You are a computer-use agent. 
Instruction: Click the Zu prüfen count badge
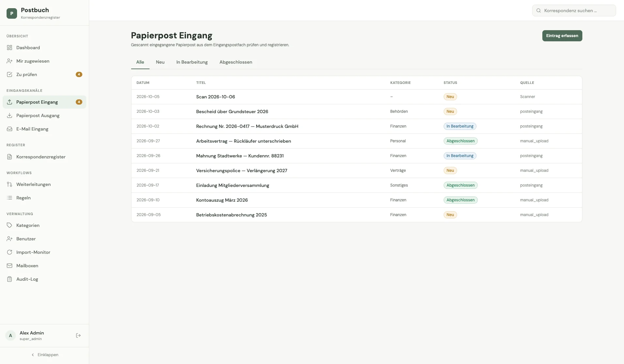click(x=79, y=74)
